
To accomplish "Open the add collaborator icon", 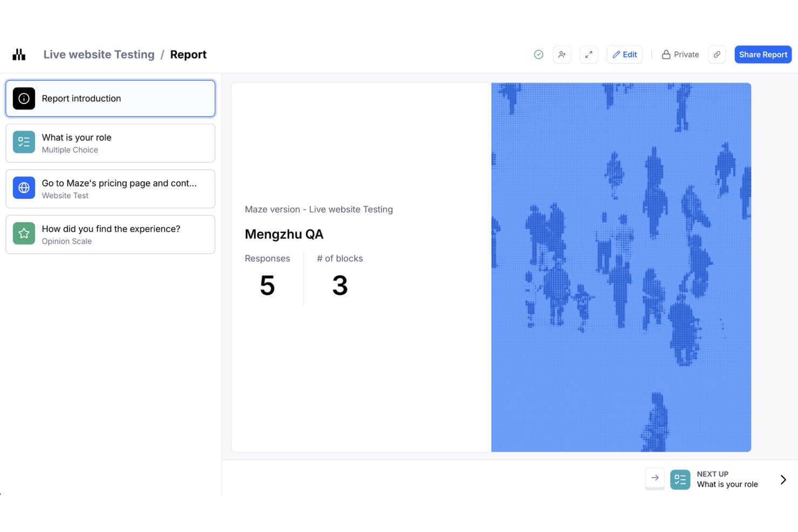I will [x=562, y=54].
